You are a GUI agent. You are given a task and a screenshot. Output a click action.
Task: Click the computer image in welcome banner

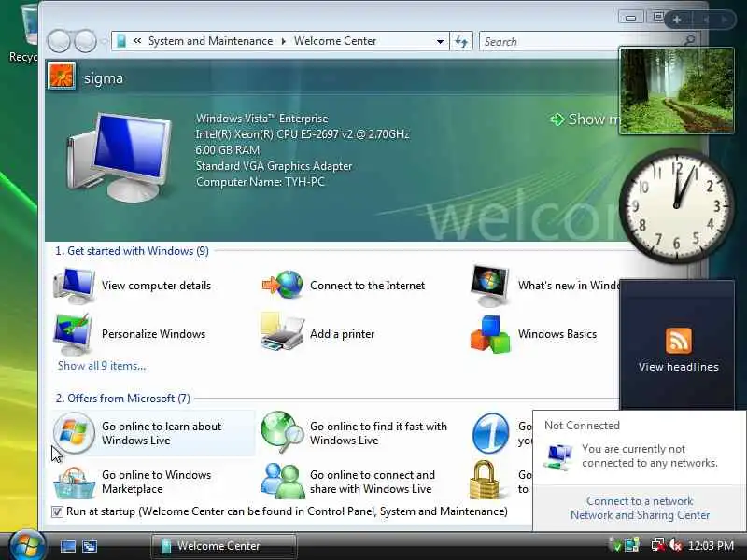click(x=120, y=157)
